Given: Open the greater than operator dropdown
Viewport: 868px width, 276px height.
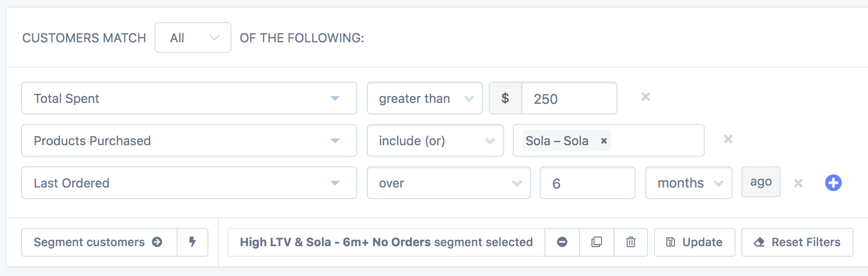Looking at the screenshot, I should [x=425, y=98].
